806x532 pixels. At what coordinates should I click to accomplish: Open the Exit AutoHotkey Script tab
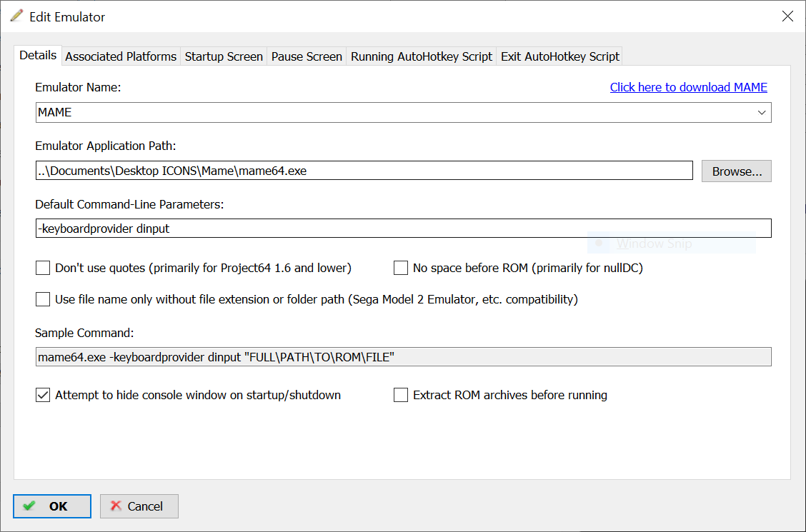[559, 56]
